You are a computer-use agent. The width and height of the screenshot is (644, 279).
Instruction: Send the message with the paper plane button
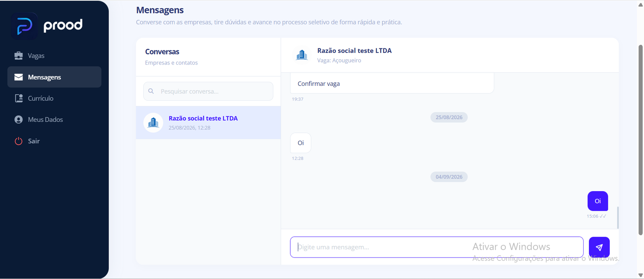click(599, 247)
